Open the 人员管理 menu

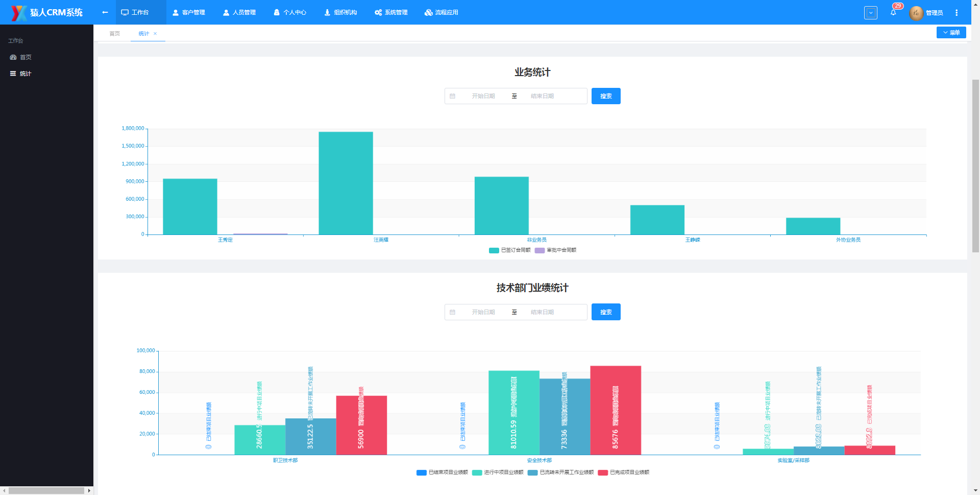click(239, 12)
